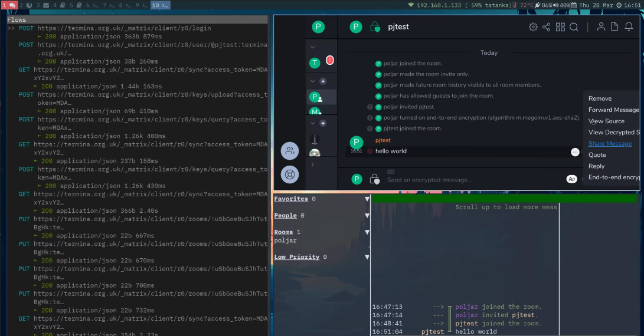Open the communities people icon button
Image resolution: width=644 pixels, height=336 pixels.
[x=290, y=150]
